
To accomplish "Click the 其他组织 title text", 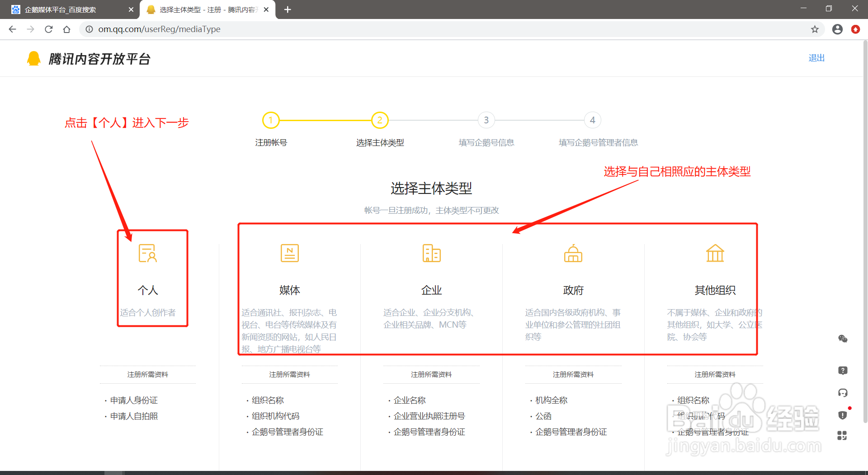I will [715, 290].
